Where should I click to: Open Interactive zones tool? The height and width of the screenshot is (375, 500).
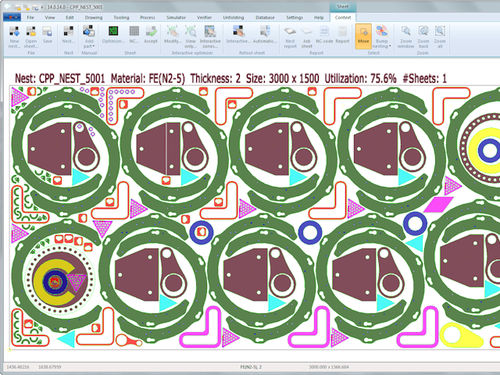(210, 37)
